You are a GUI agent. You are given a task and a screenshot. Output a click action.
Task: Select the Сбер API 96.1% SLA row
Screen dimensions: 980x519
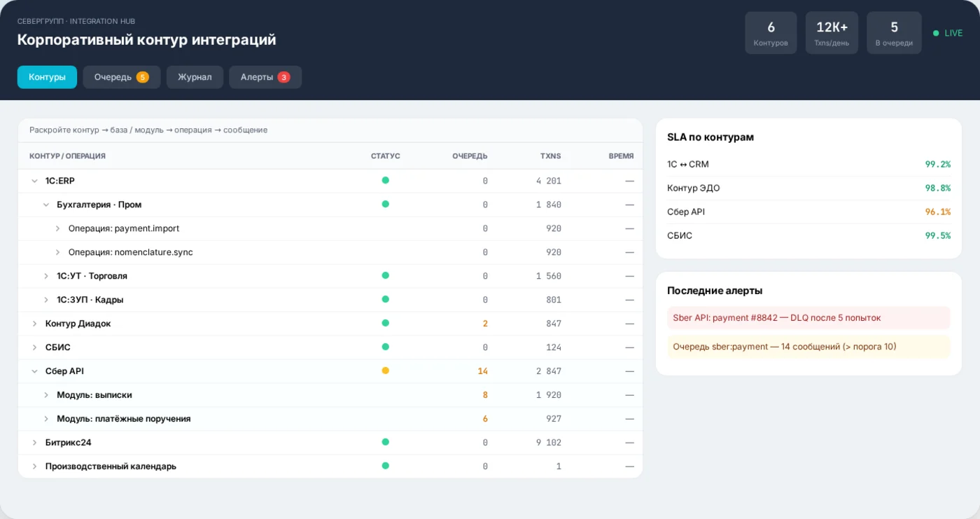click(808, 212)
